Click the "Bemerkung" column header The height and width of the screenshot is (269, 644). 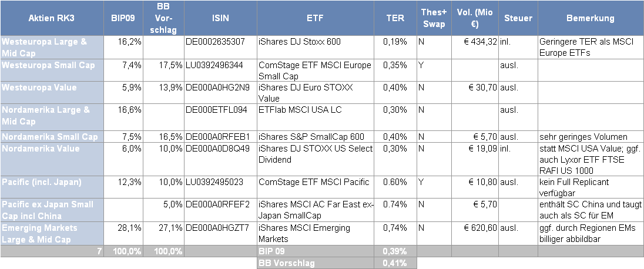pos(590,18)
